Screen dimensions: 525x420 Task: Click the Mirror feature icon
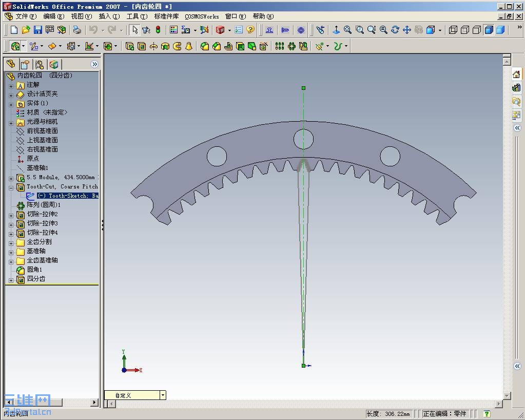pyautogui.click(x=303, y=46)
